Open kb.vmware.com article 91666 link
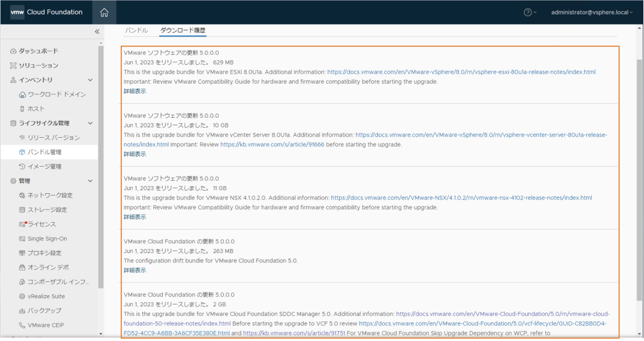644x341 pixels. (x=272, y=145)
